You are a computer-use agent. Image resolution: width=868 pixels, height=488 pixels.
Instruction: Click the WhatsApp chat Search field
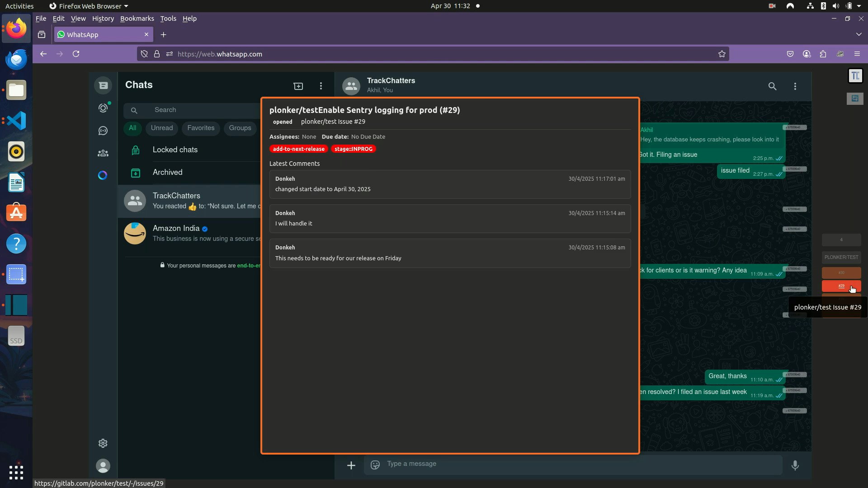point(193,110)
